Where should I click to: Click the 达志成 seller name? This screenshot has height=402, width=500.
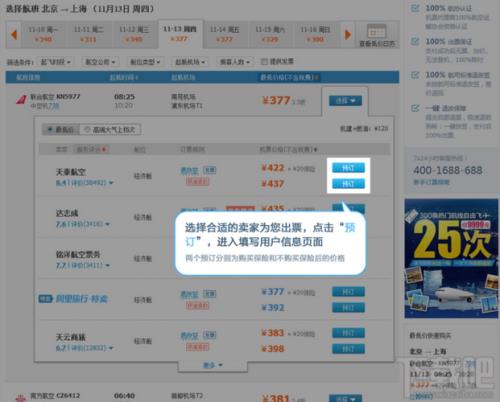[x=67, y=213]
